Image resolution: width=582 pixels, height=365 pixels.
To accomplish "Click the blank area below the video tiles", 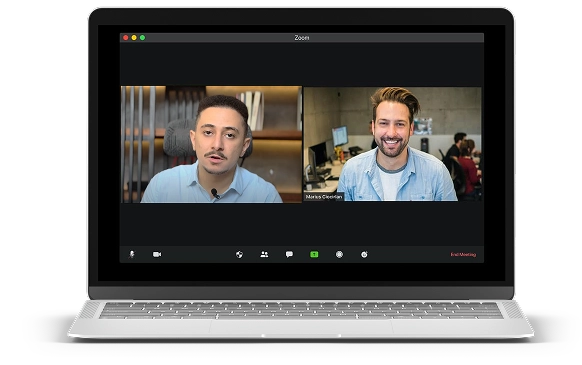I will coord(301,224).
